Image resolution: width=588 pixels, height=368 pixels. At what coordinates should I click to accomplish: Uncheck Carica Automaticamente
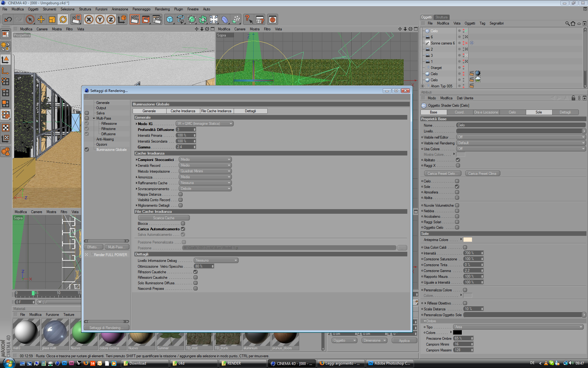183,229
